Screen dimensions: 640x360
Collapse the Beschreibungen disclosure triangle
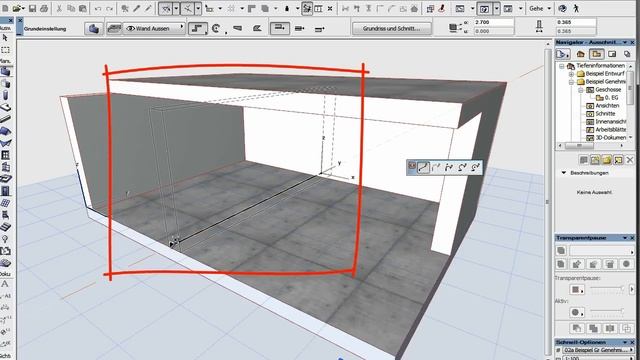pos(564,173)
